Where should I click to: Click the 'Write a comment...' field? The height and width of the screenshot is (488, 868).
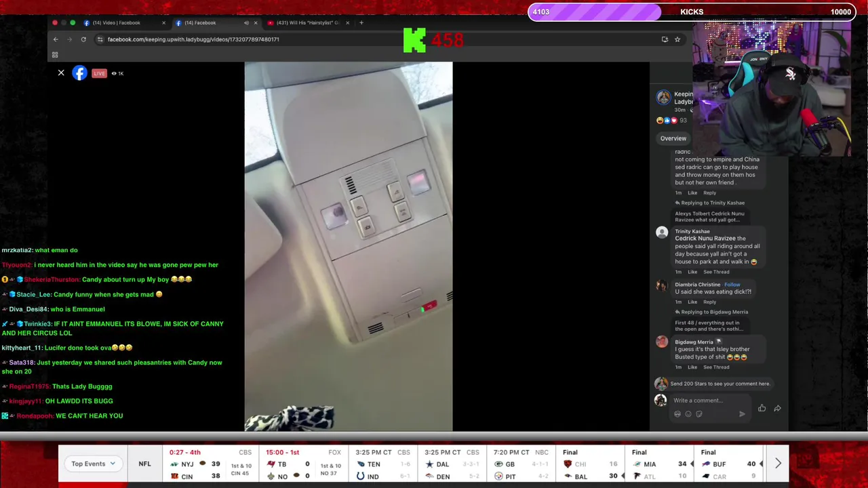pyautogui.click(x=710, y=401)
